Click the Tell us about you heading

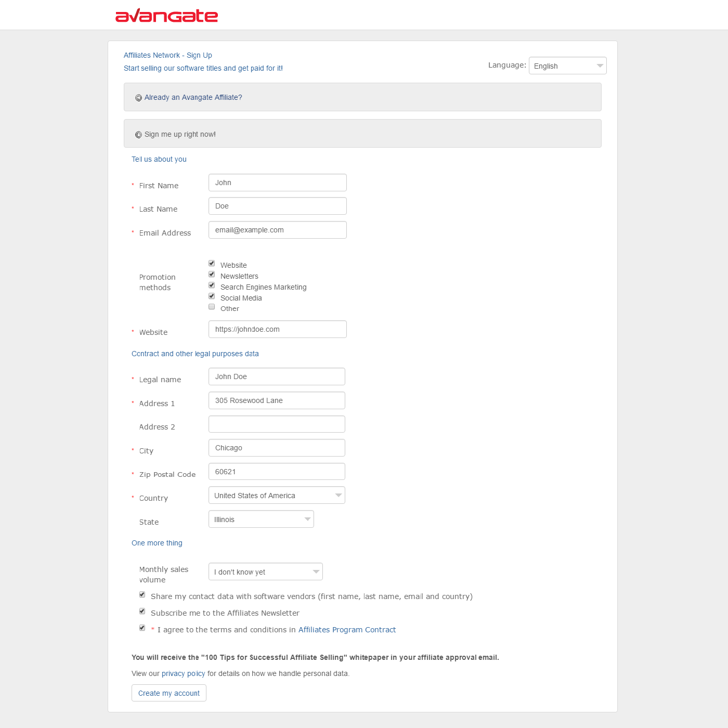point(159,159)
